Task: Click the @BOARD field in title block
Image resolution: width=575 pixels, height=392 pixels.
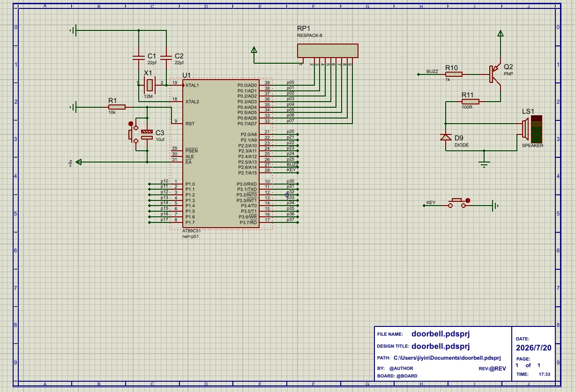Action: [407, 376]
